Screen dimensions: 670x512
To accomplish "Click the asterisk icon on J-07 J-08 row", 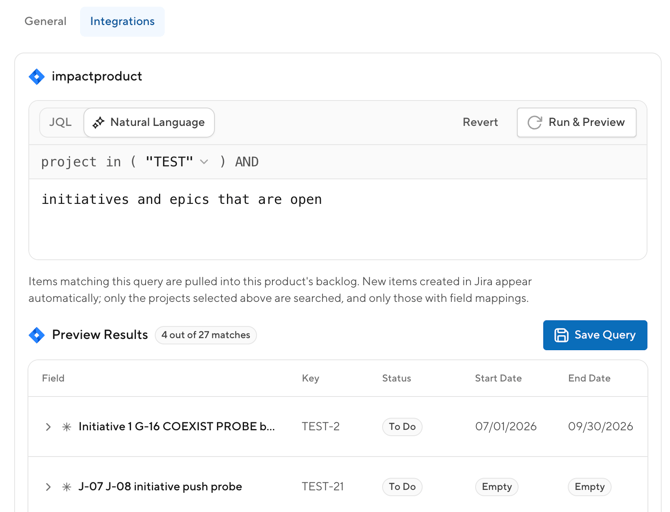I will (67, 487).
